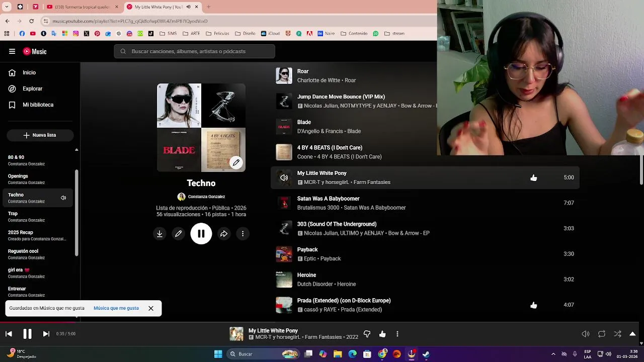
Task: Pause playback in the bottom player bar
Action: coord(27,334)
